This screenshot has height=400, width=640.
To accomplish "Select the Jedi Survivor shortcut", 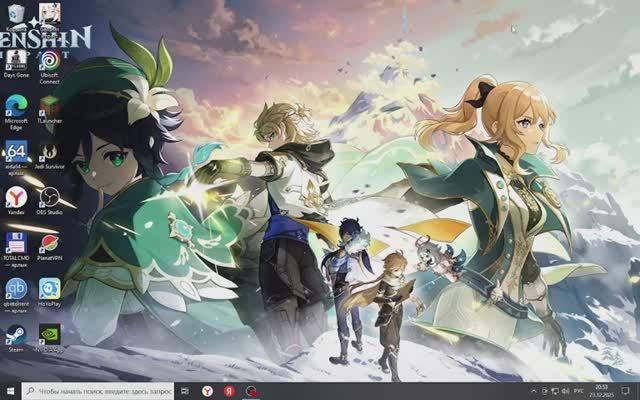I will click(49, 156).
